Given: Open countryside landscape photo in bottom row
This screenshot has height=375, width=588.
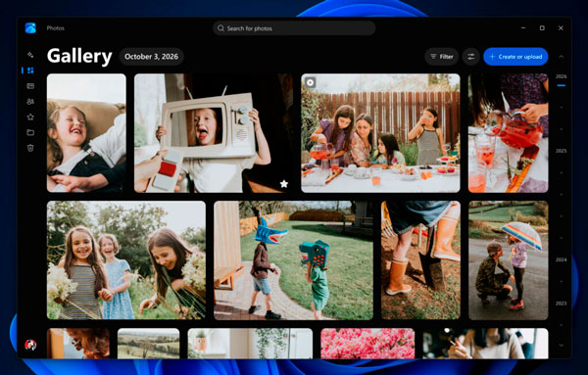Looking at the screenshot, I should [x=149, y=344].
